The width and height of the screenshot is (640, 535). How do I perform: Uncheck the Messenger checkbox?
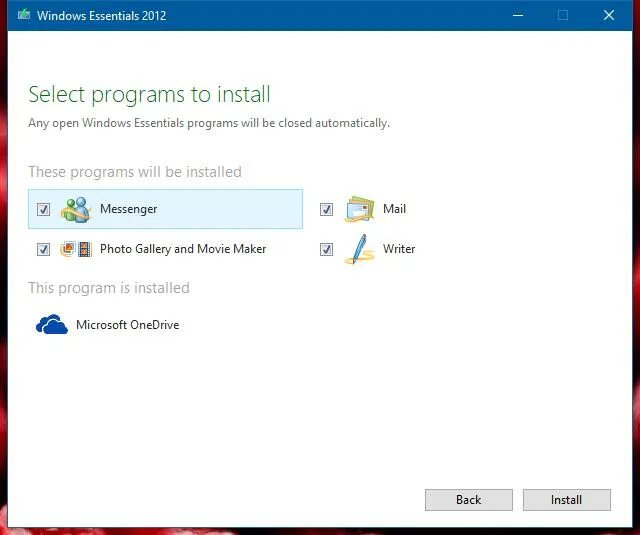click(43, 209)
